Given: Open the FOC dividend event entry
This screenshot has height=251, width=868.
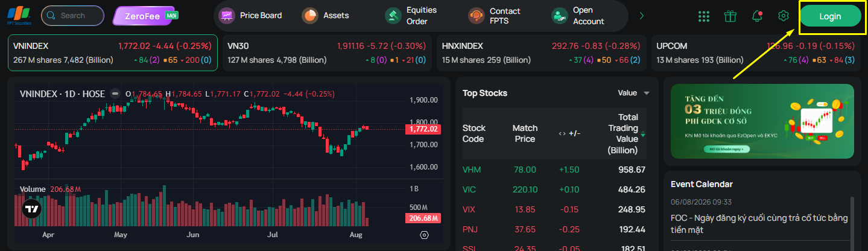Looking at the screenshot, I should click(x=759, y=223).
